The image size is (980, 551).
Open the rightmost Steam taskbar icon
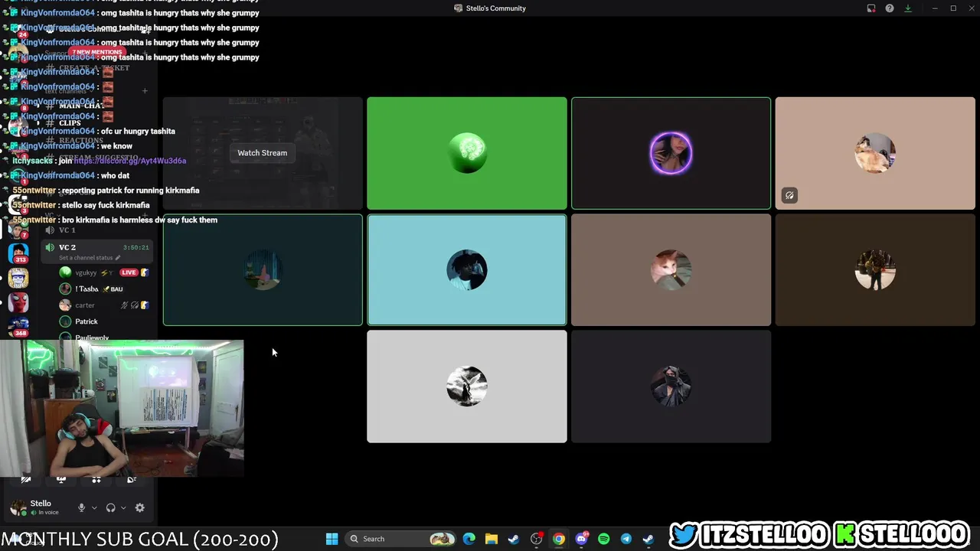point(648,539)
